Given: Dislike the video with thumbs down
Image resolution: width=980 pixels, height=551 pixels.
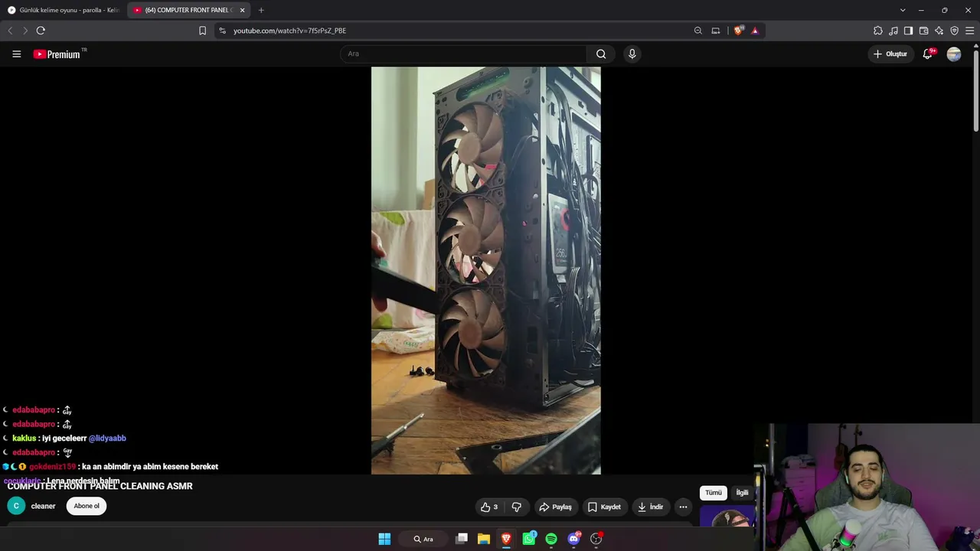Looking at the screenshot, I should coord(517,507).
